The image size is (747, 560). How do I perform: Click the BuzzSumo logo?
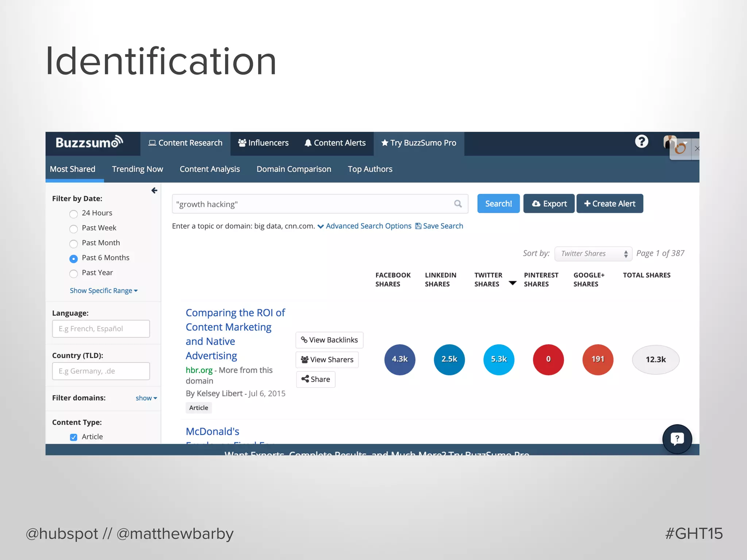(x=89, y=143)
